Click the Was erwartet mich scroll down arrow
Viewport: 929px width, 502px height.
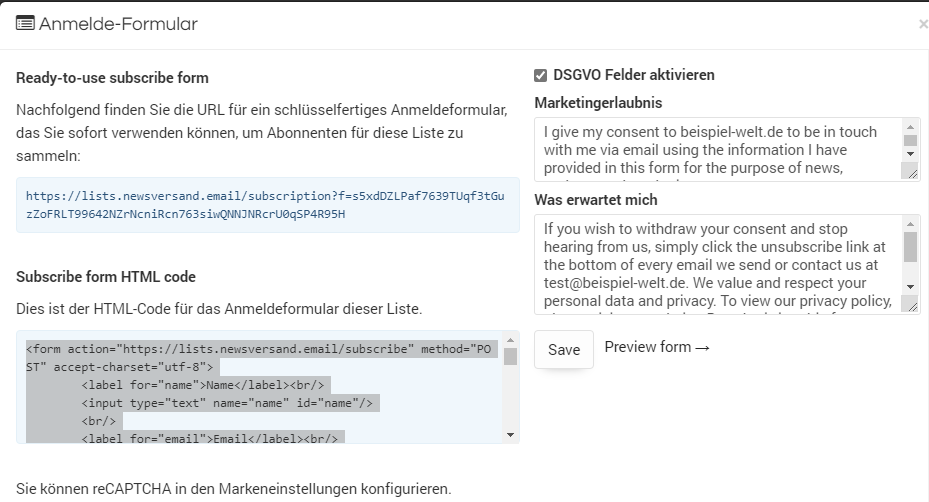point(911,287)
